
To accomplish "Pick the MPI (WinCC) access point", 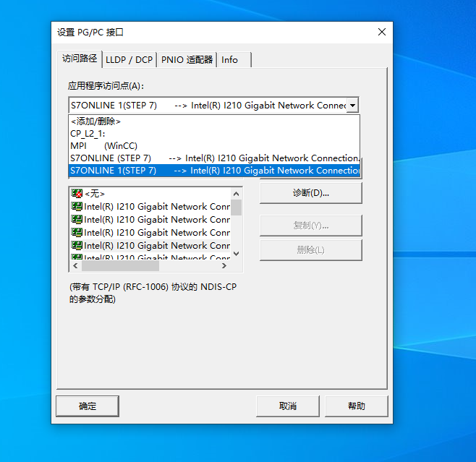I will pyautogui.click(x=103, y=146).
